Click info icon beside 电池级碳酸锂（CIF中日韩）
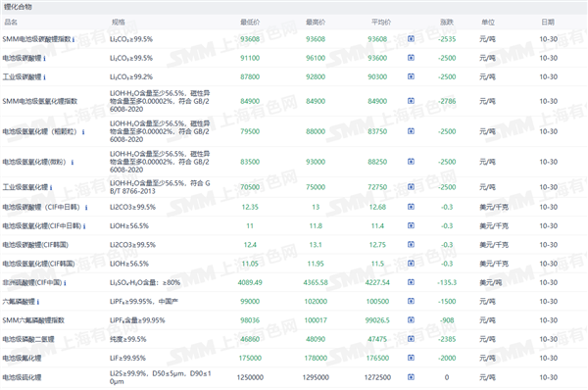The image size is (588, 390). (x=86, y=208)
